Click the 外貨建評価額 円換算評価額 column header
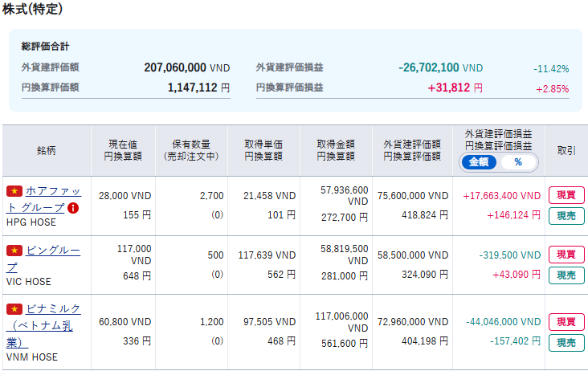 pos(412,151)
